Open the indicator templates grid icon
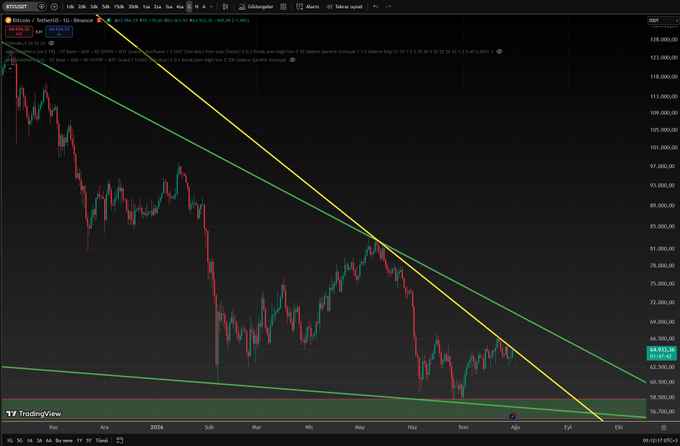This screenshot has height=446, width=680. [x=283, y=7]
